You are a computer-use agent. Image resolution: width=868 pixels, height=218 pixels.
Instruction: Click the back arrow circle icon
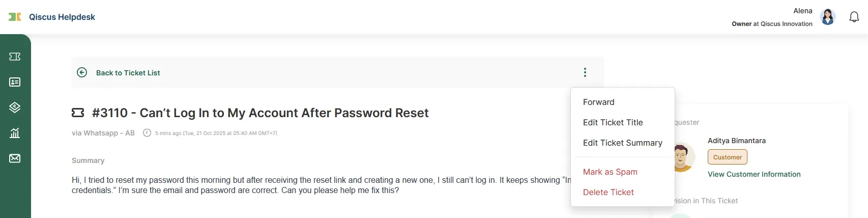click(x=82, y=72)
